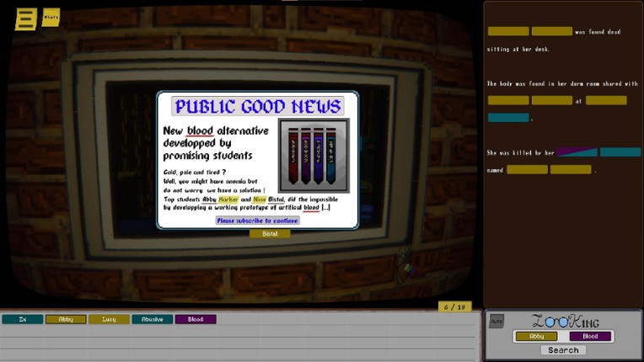Click the yellow menu icon at top left

click(26, 19)
